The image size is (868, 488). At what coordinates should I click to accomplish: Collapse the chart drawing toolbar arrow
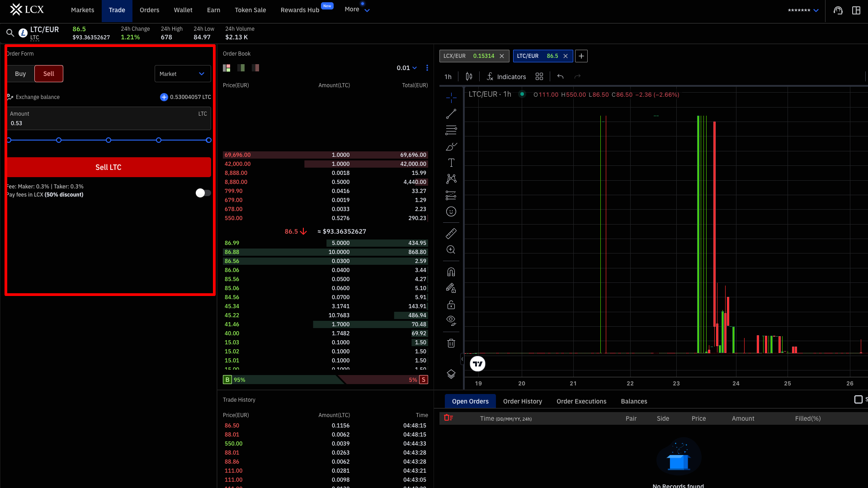click(462, 359)
